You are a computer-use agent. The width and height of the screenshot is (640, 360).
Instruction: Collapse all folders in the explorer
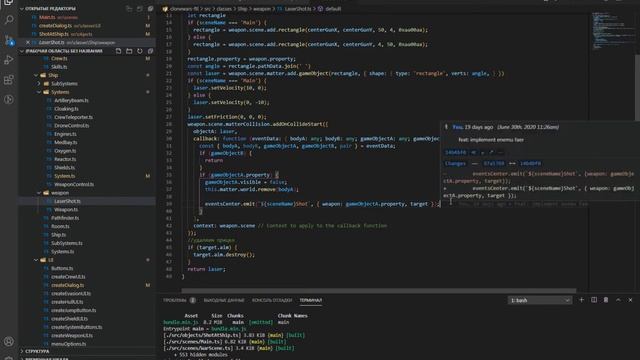click(150, 51)
